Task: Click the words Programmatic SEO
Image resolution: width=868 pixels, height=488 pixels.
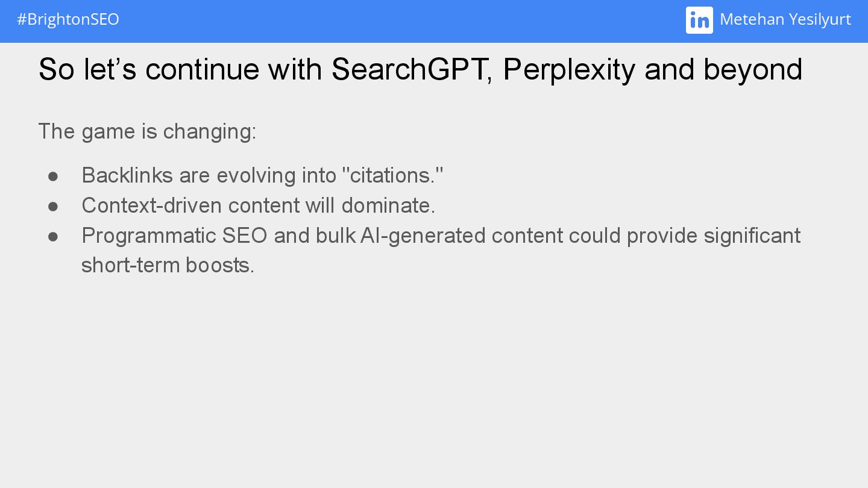Action: tap(174, 236)
